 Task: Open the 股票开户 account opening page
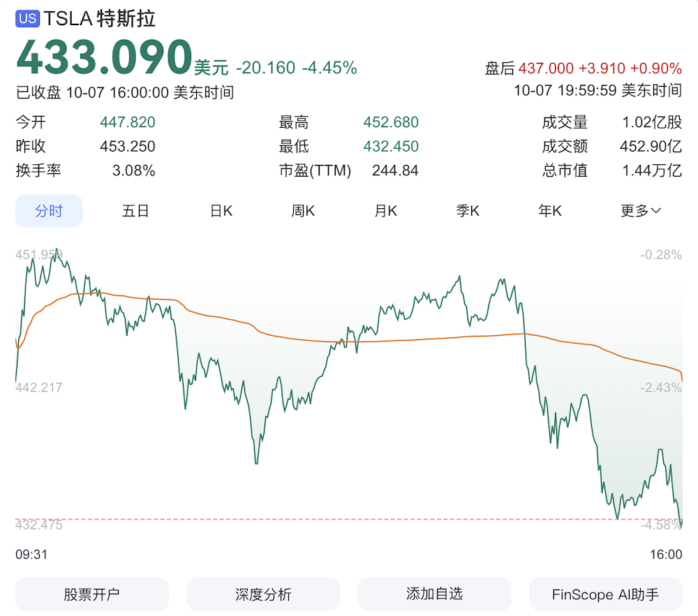pyautogui.click(x=91, y=594)
